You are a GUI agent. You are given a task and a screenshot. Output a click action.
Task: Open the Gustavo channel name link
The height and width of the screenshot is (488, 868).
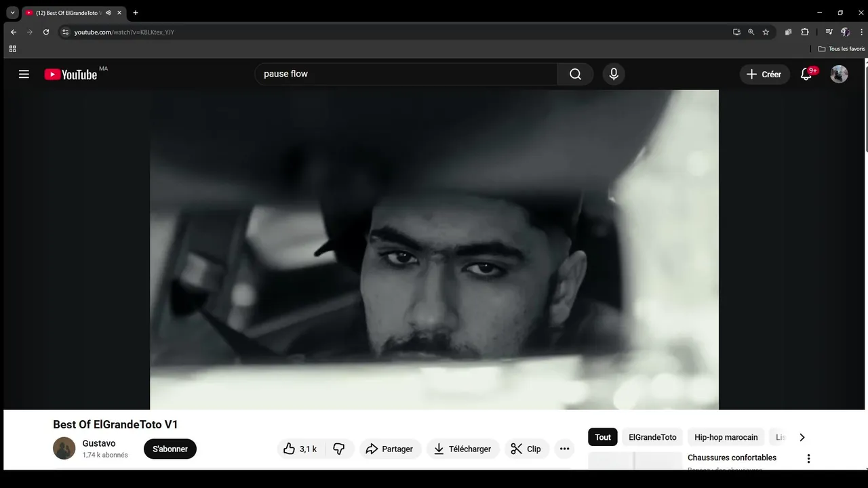click(99, 443)
